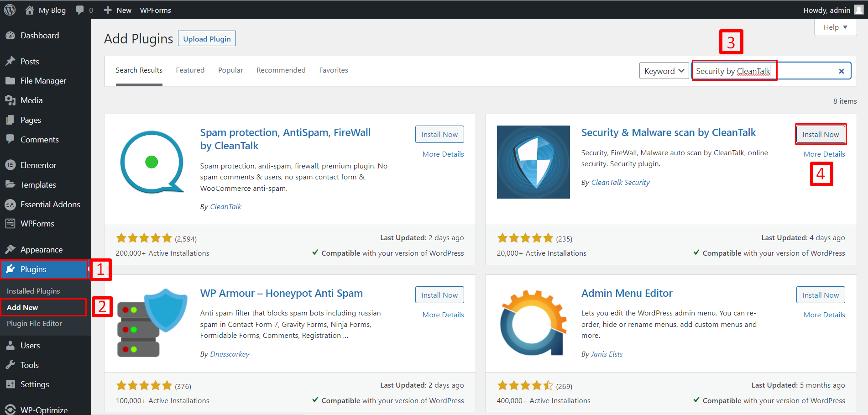
Task: Click the Media icon in sidebar
Action: pyautogui.click(x=10, y=100)
